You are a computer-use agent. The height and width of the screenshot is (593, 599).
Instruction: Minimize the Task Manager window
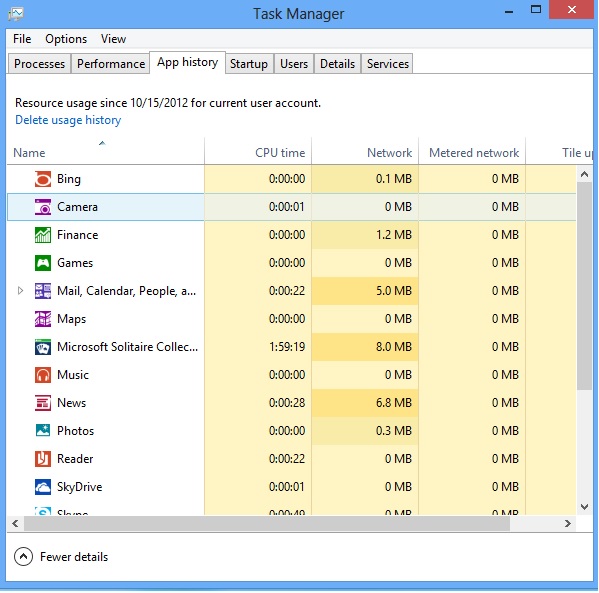[509, 11]
